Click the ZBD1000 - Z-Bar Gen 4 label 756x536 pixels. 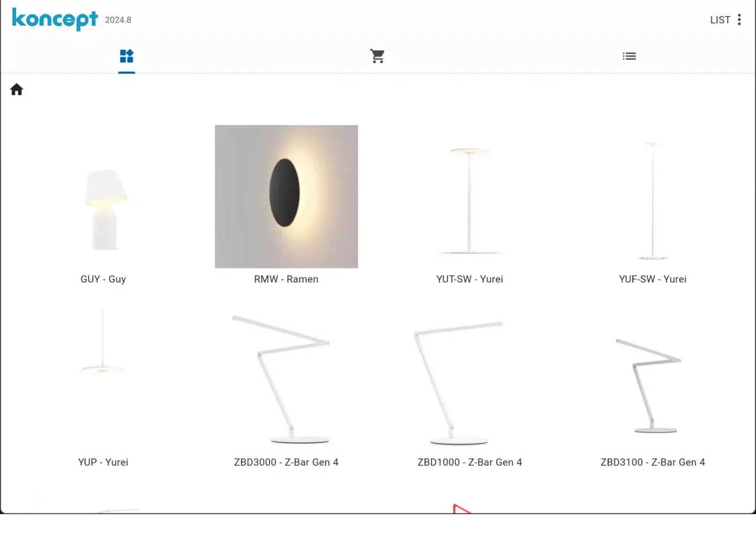point(469,463)
